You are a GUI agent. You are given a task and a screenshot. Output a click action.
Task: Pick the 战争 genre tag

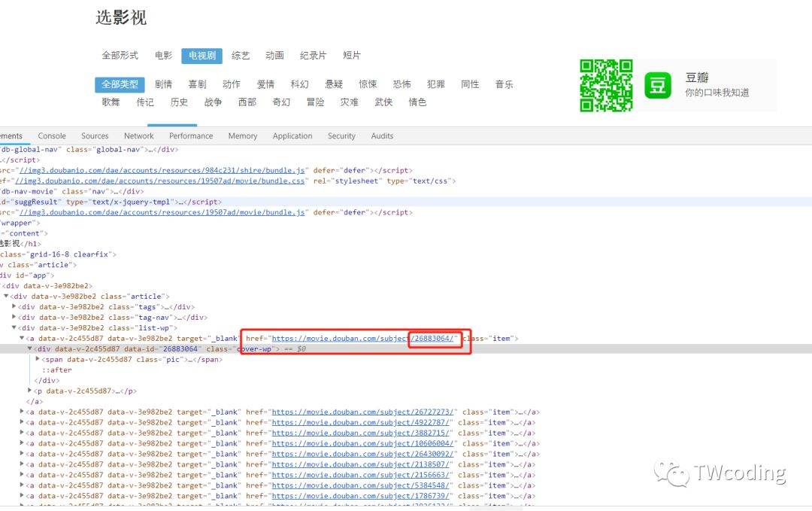click(x=213, y=102)
